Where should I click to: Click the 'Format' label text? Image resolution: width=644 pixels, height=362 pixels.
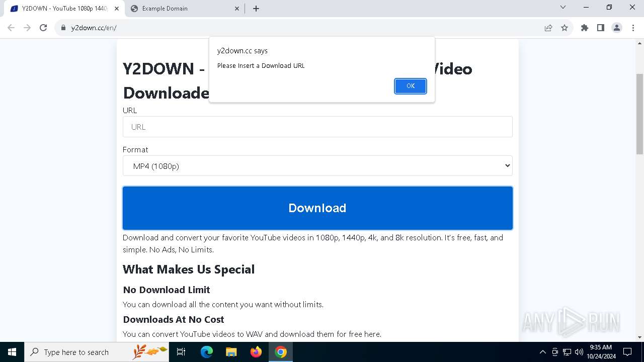click(x=135, y=149)
